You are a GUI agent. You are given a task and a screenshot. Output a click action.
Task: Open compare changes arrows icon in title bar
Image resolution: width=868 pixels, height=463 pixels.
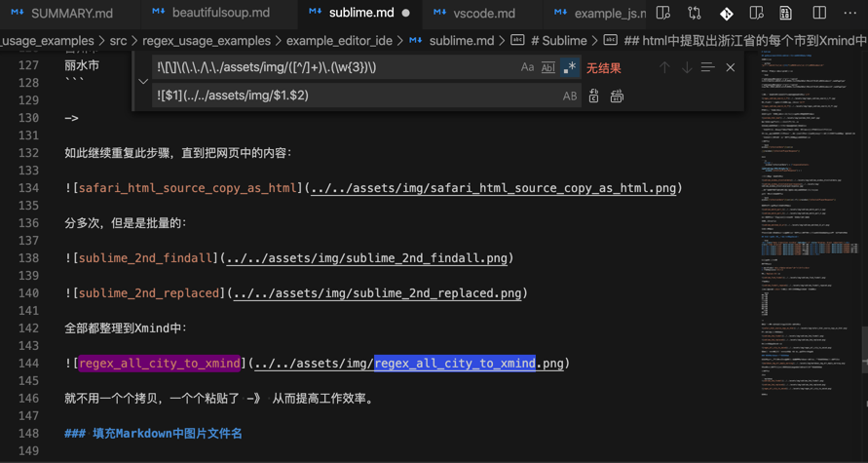(x=695, y=13)
